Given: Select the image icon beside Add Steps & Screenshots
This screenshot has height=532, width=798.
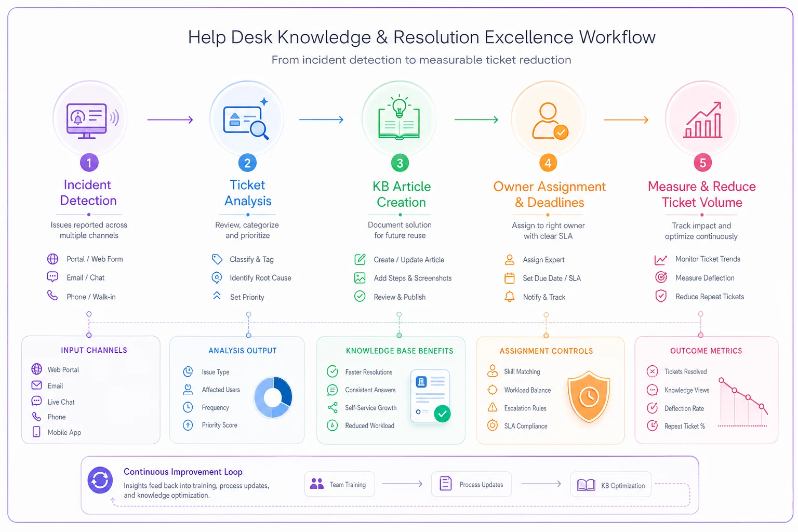Looking at the screenshot, I should tap(360, 278).
